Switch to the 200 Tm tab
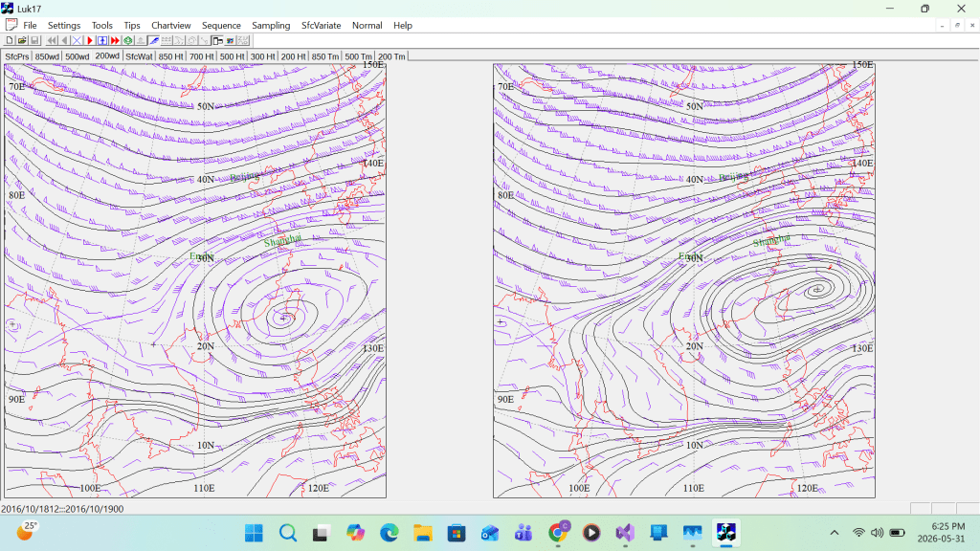The width and height of the screenshot is (980, 551). 391,56
